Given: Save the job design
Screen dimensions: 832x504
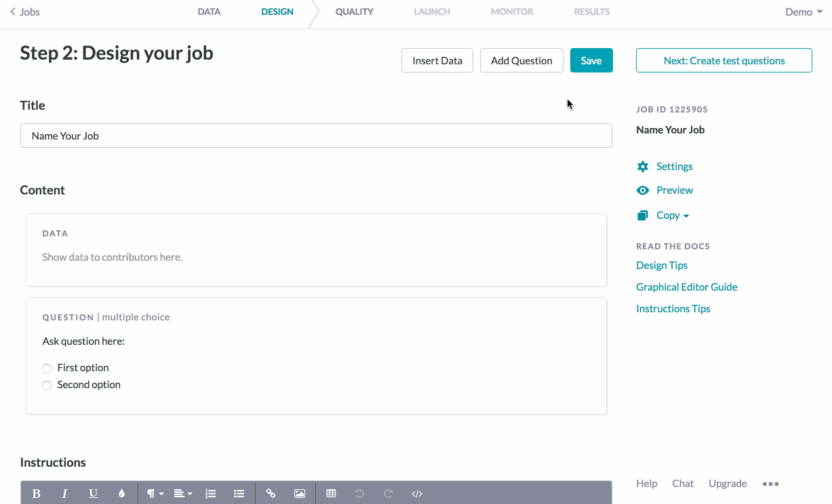Looking at the screenshot, I should click(x=591, y=60).
